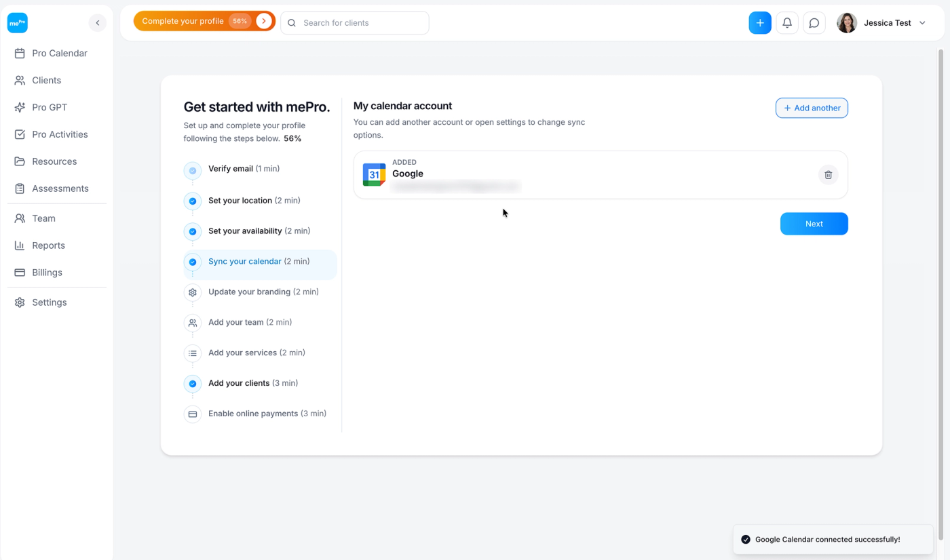Click the Resources folder icon
Screen dimensions: 950x560
20,161
